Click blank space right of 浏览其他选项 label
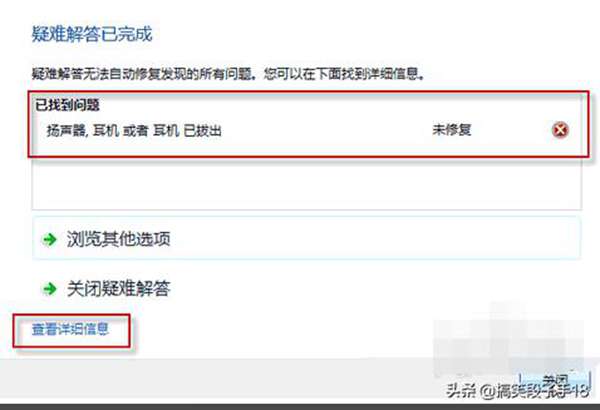This screenshot has width=600, height=410. pyautogui.click(x=375, y=239)
